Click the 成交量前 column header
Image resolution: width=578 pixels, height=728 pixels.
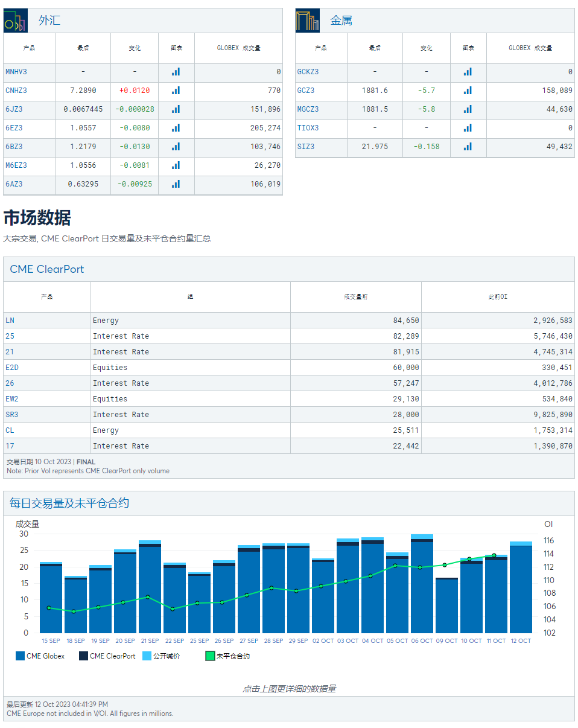click(x=356, y=297)
